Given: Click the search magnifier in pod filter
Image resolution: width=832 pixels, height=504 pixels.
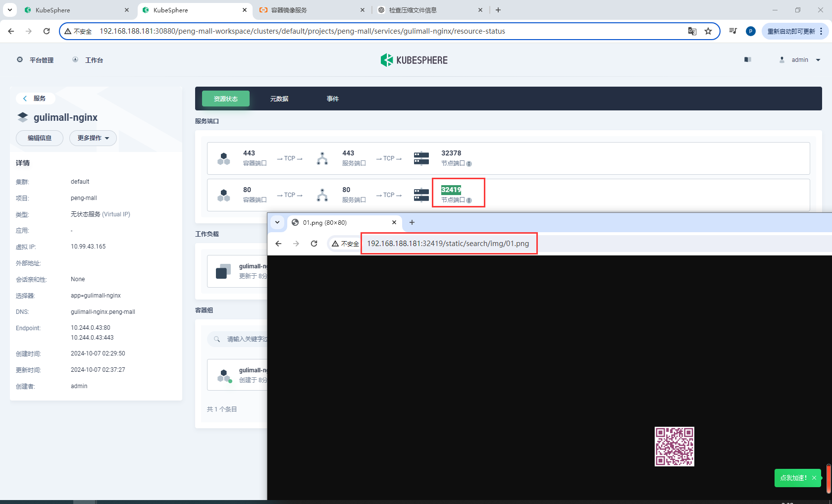Looking at the screenshot, I should click(x=217, y=339).
